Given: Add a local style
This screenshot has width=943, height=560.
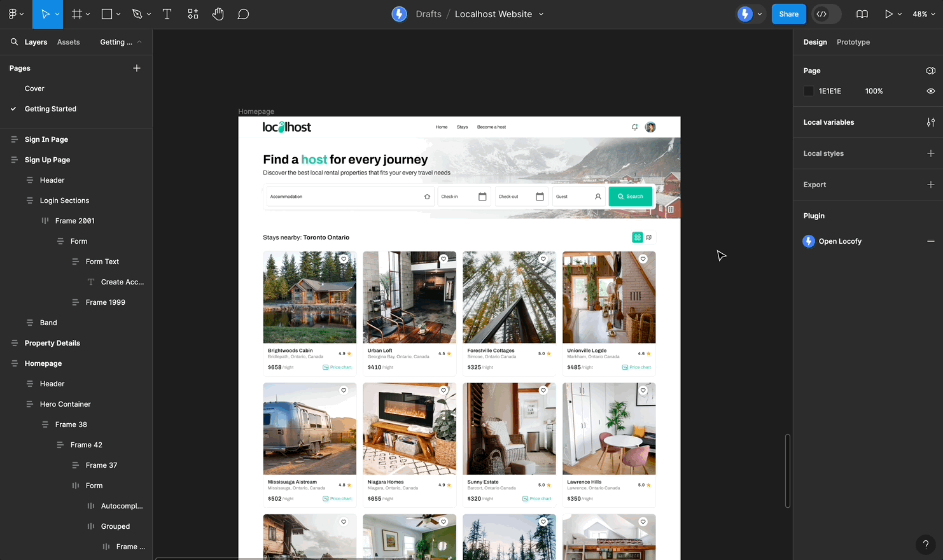Looking at the screenshot, I should point(931,153).
